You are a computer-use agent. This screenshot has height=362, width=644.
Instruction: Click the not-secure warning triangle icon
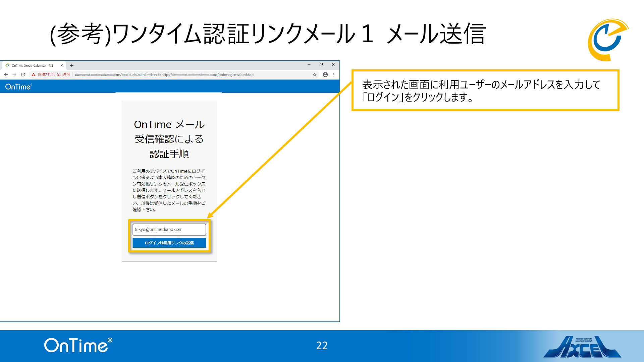click(34, 75)
